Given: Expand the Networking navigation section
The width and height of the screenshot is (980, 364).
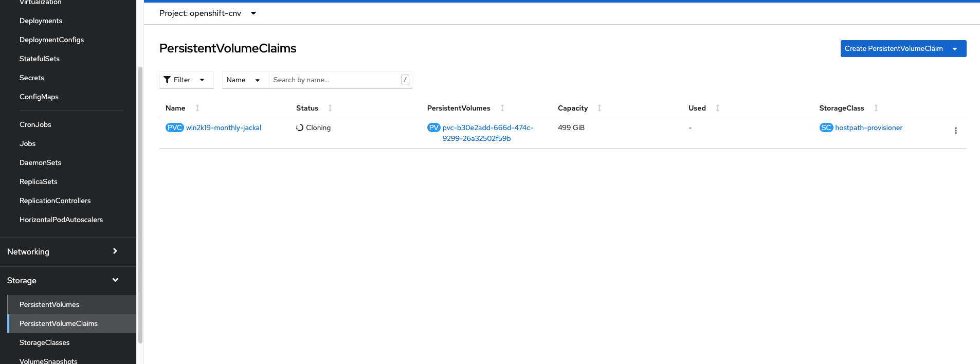Looking at the screenshot, I should pyautogui.click(x=68, y=251).
